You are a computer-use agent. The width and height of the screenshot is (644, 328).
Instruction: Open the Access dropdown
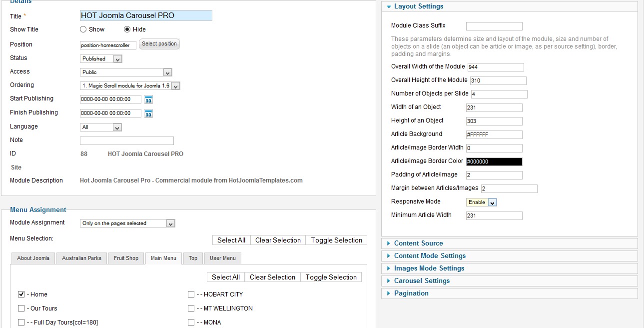[126, 72]
